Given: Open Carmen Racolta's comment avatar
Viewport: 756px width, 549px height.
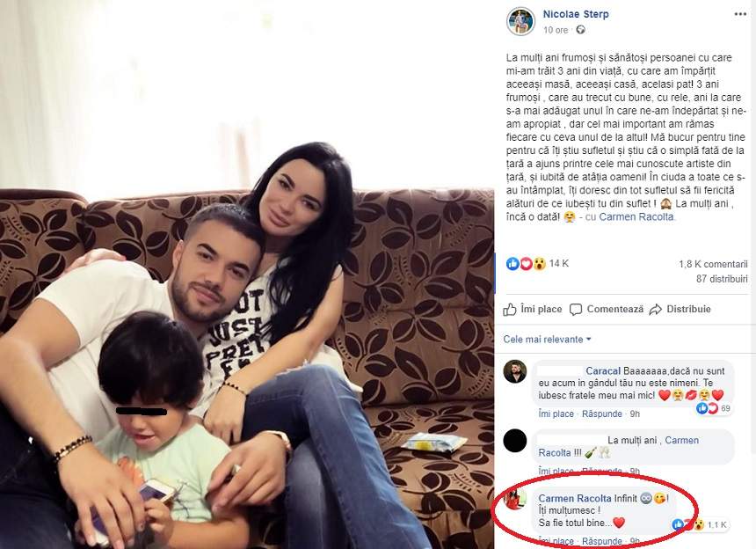Looking at the screenshot, I should click(x=515, y=498).
